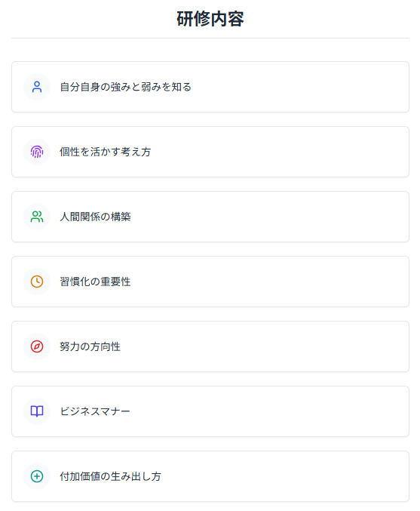The width and height of the screenshot is (420, 511).
Task: Select the 自分自身の強みと弱みを知る text
Action: 125,87
